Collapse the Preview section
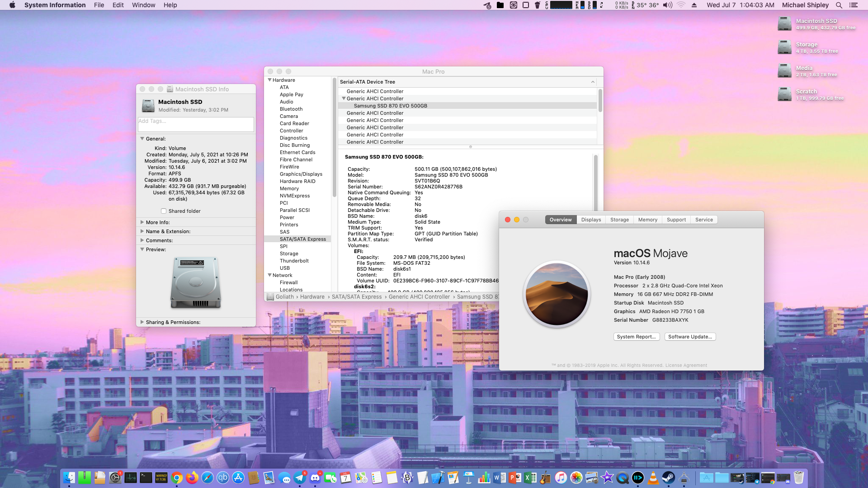Viewport: 868px width, 488px height. pos(142,249)
